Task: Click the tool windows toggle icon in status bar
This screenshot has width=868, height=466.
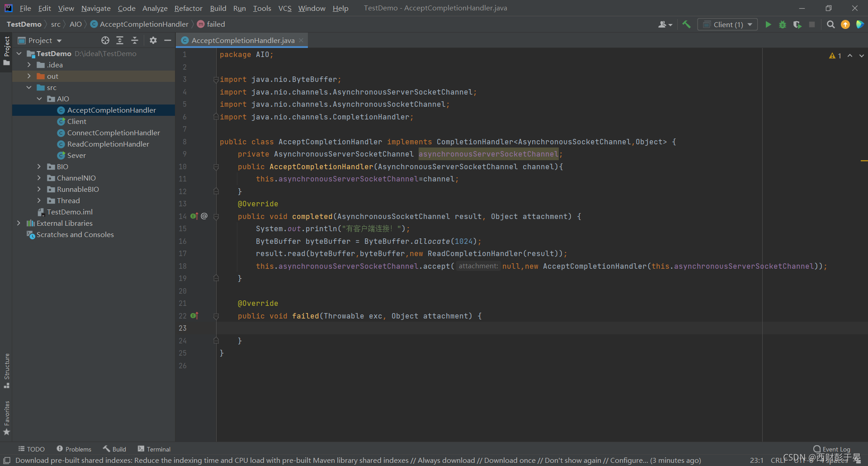Action: click(x=7, y=460)
